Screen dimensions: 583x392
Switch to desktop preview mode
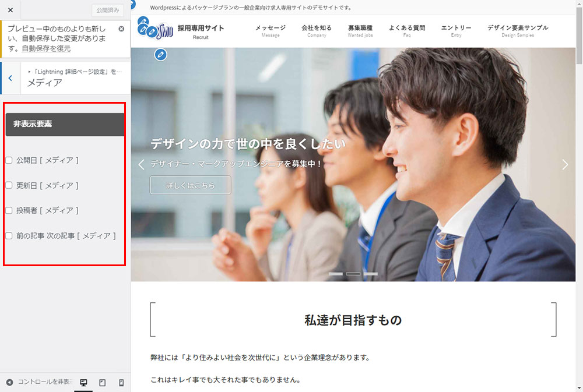[x=83, y=383]
